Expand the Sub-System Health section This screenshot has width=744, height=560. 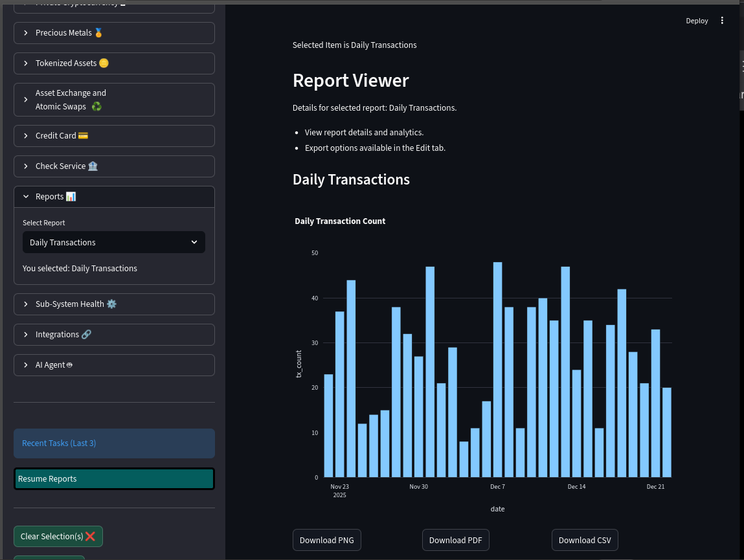point(114,304)
